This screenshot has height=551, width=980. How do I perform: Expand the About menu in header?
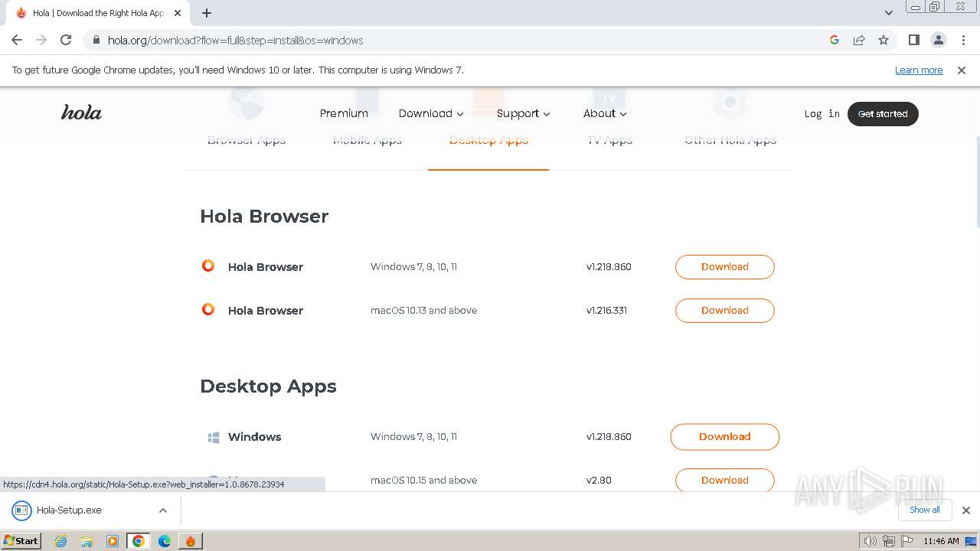605,113
